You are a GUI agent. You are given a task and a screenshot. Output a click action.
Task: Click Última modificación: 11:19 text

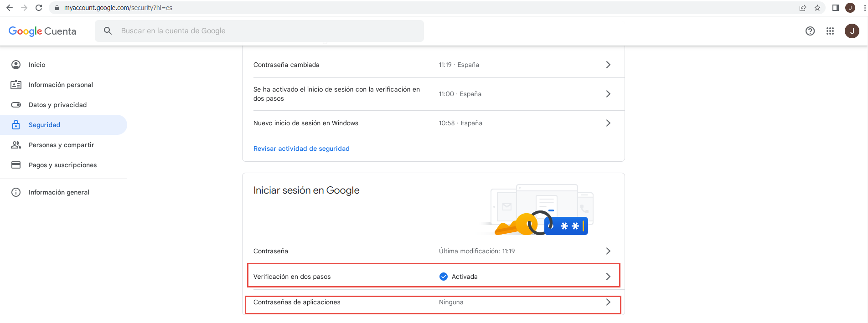[x=477, y=251]
